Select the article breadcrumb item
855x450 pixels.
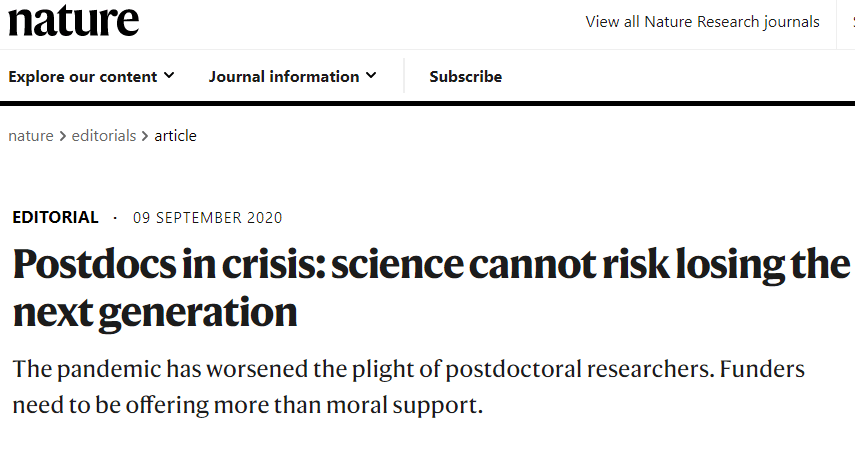[x=175, y=135]
